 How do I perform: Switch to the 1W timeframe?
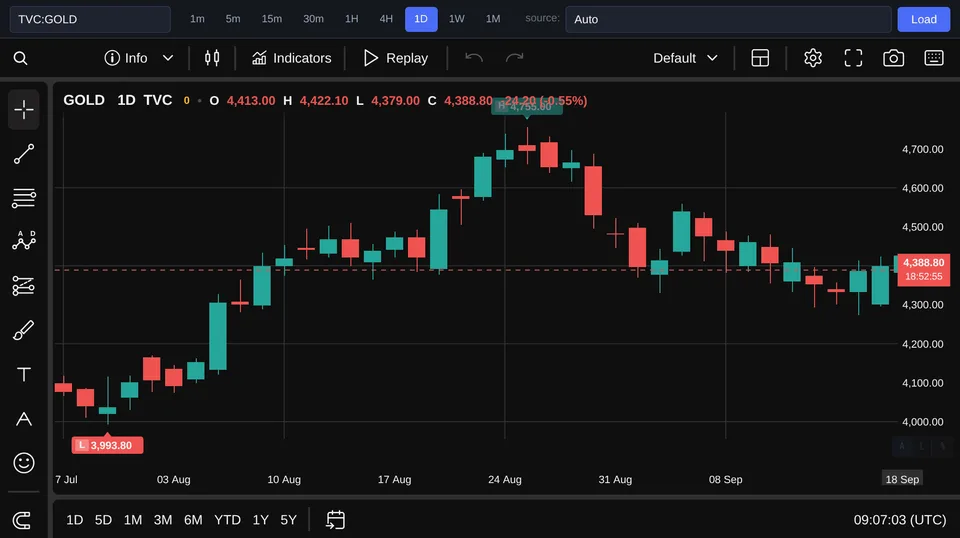point(457,19)
